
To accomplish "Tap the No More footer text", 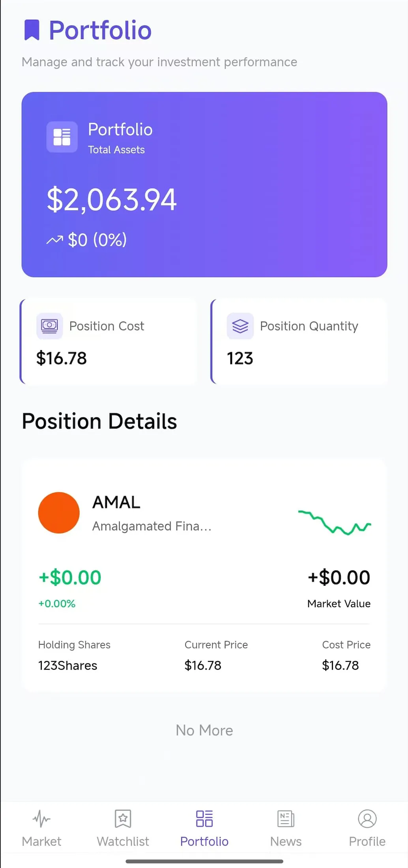I will [x=204, y=730].
